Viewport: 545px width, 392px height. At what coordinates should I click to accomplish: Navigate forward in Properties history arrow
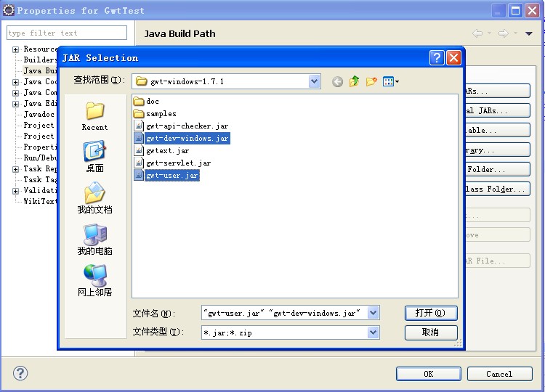click(x=504, y=33)
